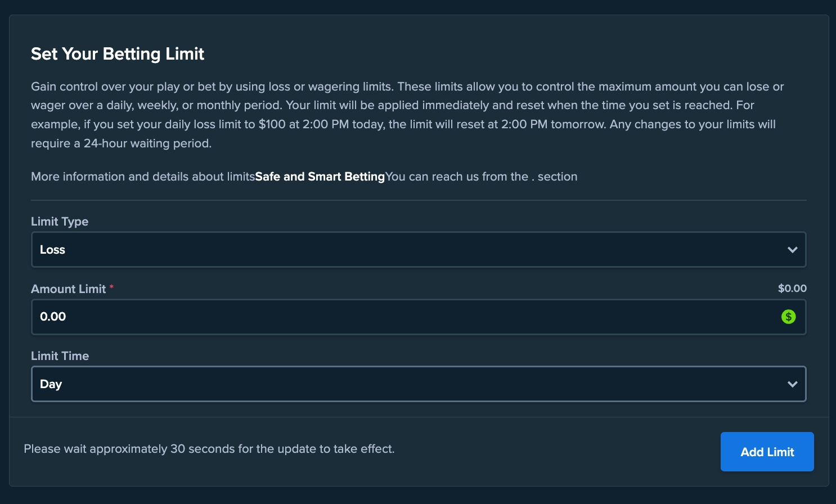Click the red required asterisk by Amount Limit
836x504 pixels.
pos(111,287)
